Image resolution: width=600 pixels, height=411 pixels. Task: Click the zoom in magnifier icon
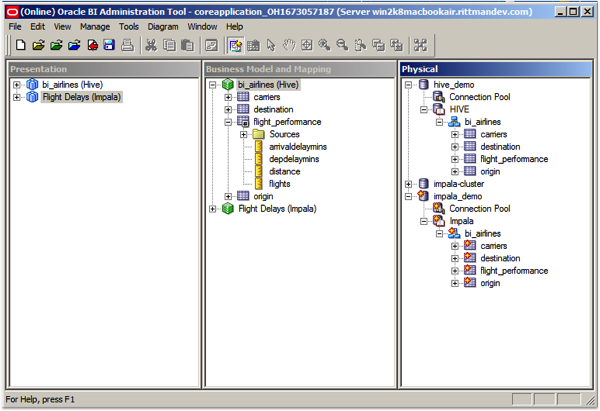tap(324, 45)
